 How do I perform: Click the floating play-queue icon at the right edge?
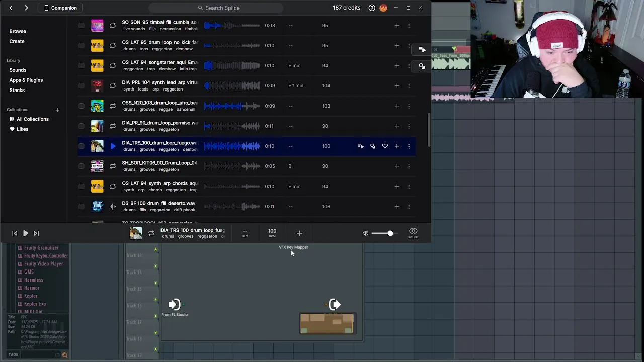point(422,49)
